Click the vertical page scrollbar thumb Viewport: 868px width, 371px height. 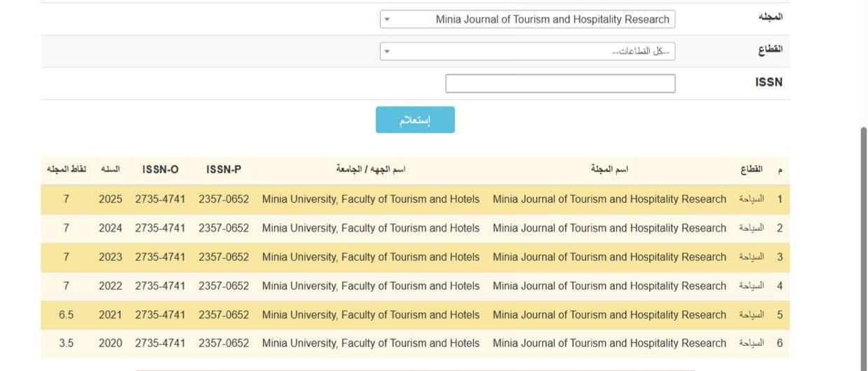[864, 249]
